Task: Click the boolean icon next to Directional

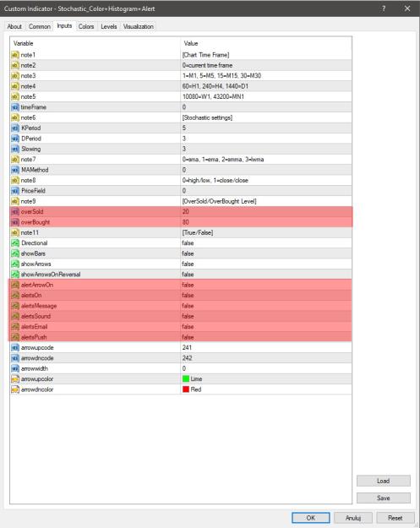Action: pos(15,242)
